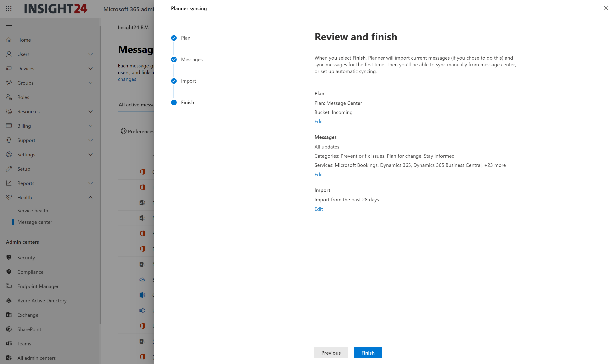Collapse navigation with the hamburger menu icon

click(x=9, y=26)
